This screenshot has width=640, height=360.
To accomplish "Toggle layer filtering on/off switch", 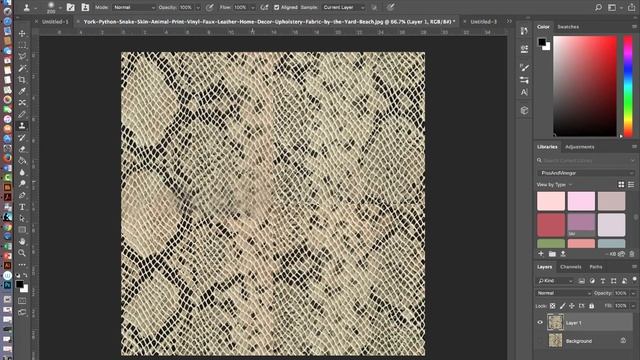I will click(x=634, y=280).
